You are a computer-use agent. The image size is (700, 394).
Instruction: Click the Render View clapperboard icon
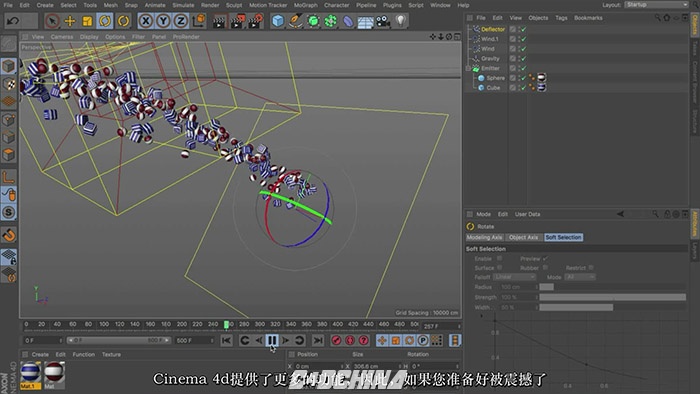point(219,21)
